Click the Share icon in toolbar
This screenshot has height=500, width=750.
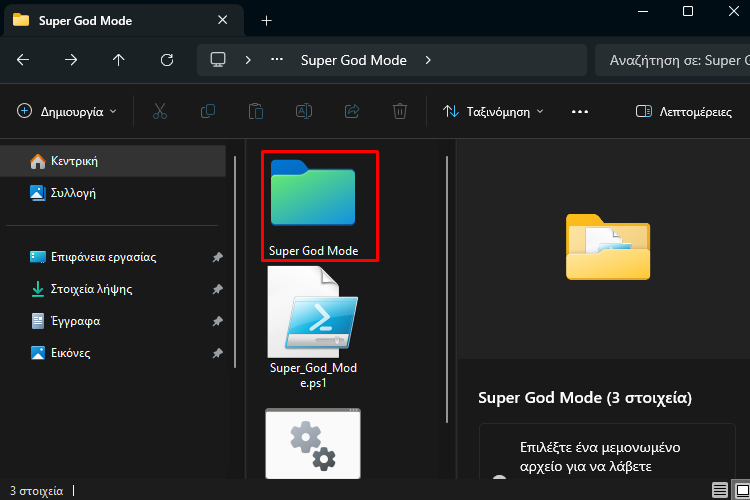point(352,111)
